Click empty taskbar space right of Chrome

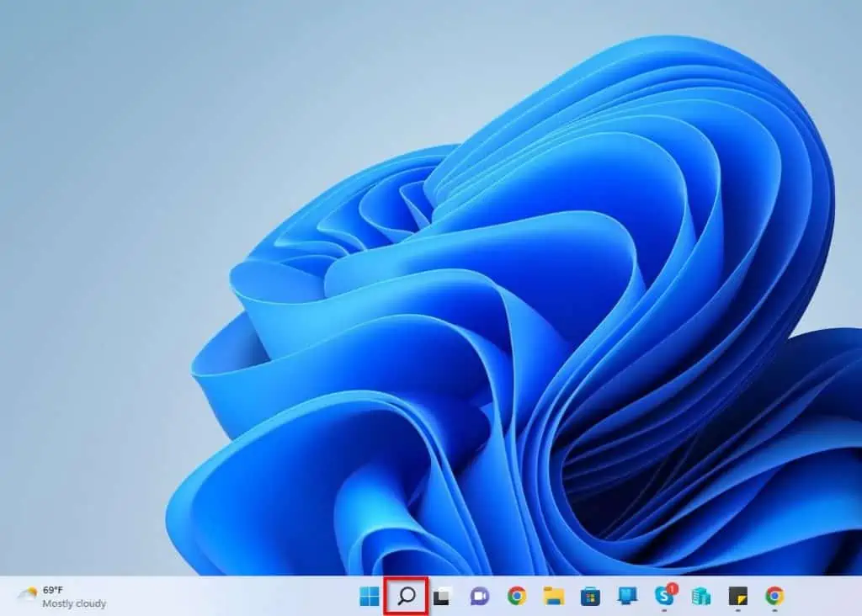(825, 597)
